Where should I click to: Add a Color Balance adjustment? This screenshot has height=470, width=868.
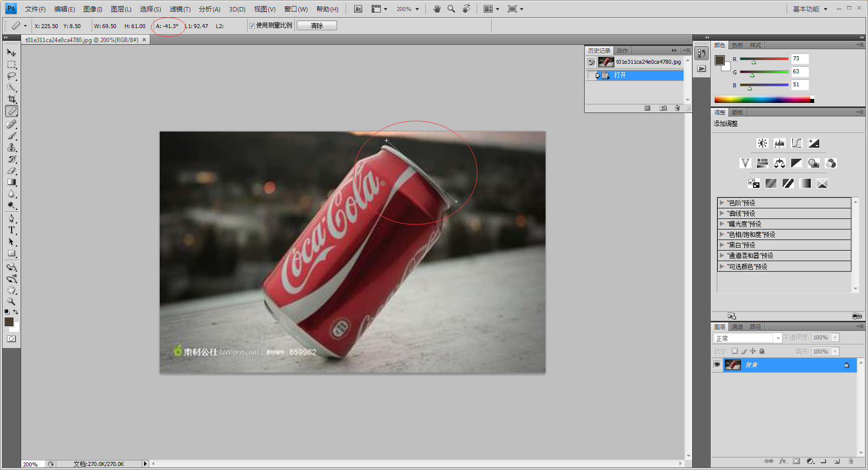click(780, 163)
